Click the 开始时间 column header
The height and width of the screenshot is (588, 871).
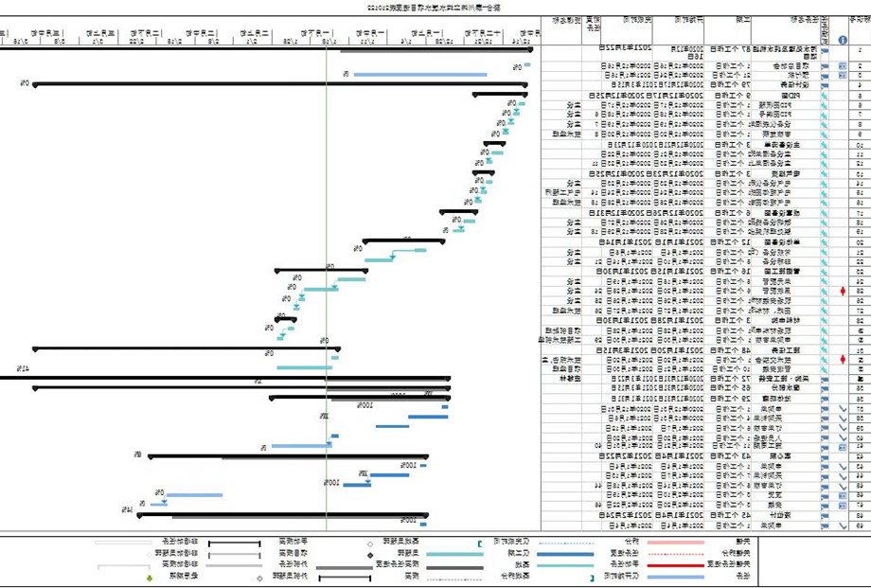pyautogui.click(x=689, y=19)
